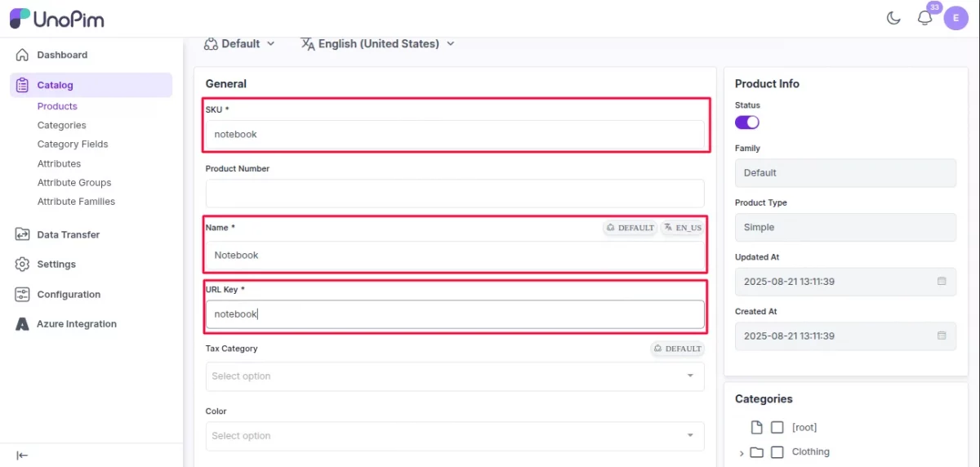Open the English (United States) locale dropdown
The width and height of the screenshot is (980, 467).
click(x=377, y=44)
